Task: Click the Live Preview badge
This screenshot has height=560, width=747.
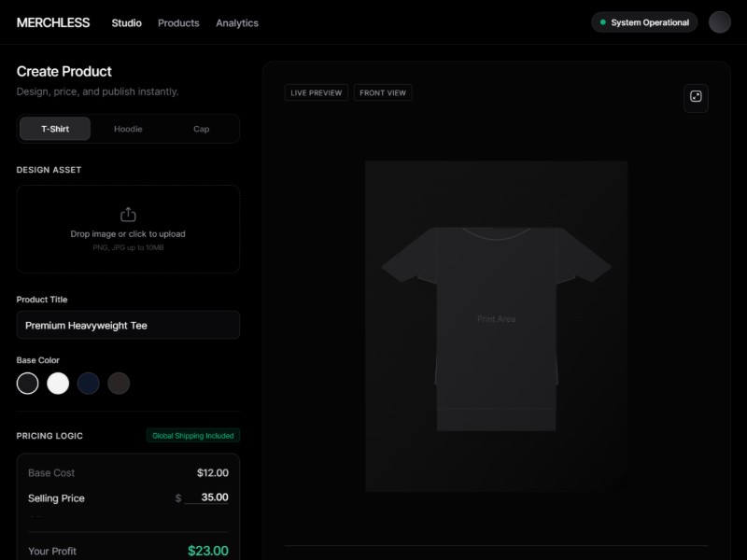Action: (317, 92)
